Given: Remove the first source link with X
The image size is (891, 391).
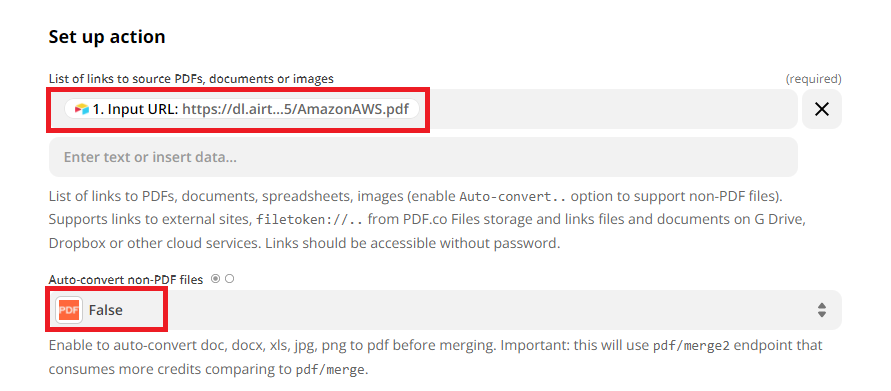Looking at the screenshot, I should [x=822, y=109].
